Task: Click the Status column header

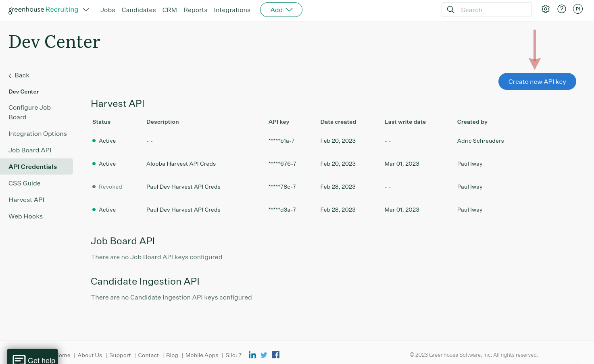Action: pos(101,122)
